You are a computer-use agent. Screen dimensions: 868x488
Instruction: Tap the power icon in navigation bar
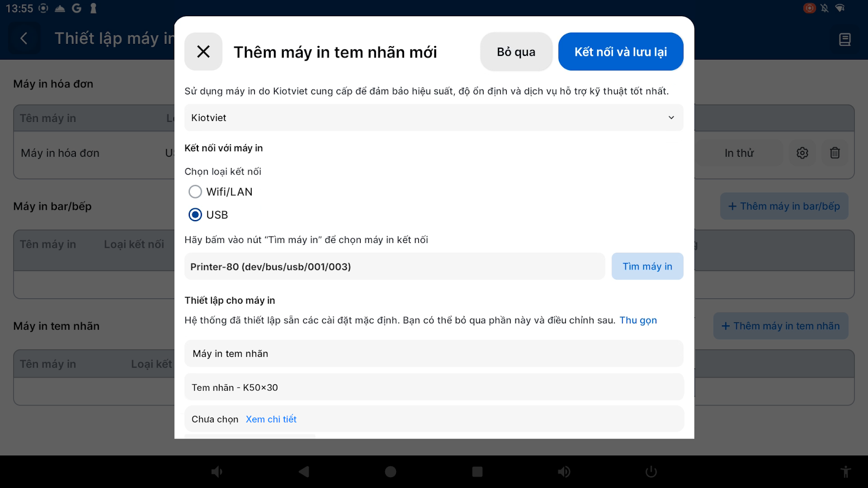(x=651, y=472)
